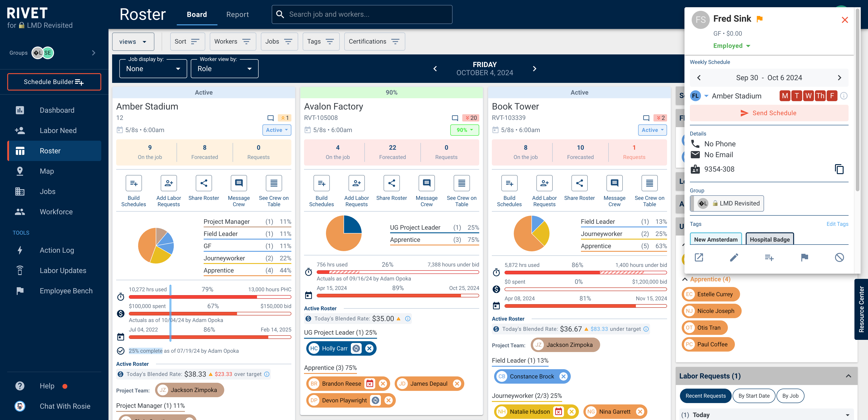Image resolution: width=868 pixels, height=420 pixels.
Task: Remove Constance Brock from Book Tower
Action: point(563,376)
